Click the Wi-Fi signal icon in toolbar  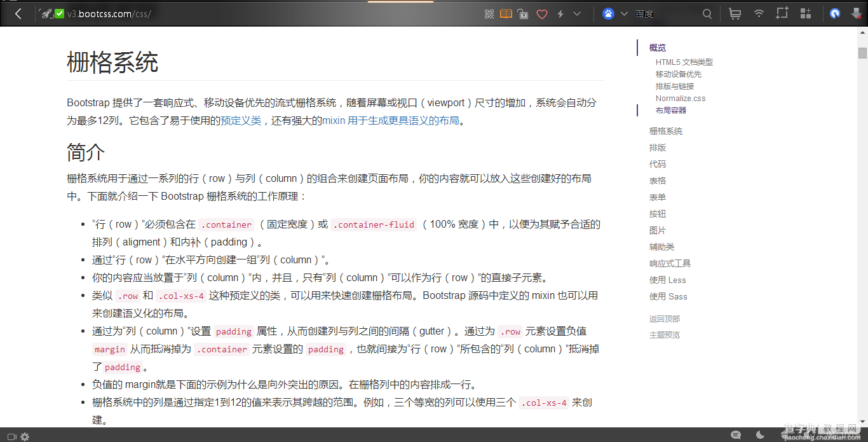pos(759,14)
